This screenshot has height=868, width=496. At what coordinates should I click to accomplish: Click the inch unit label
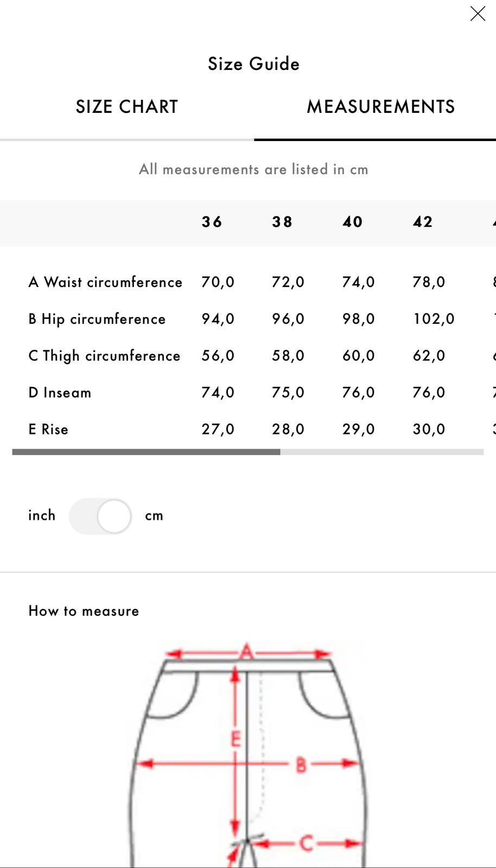(42, 515)
